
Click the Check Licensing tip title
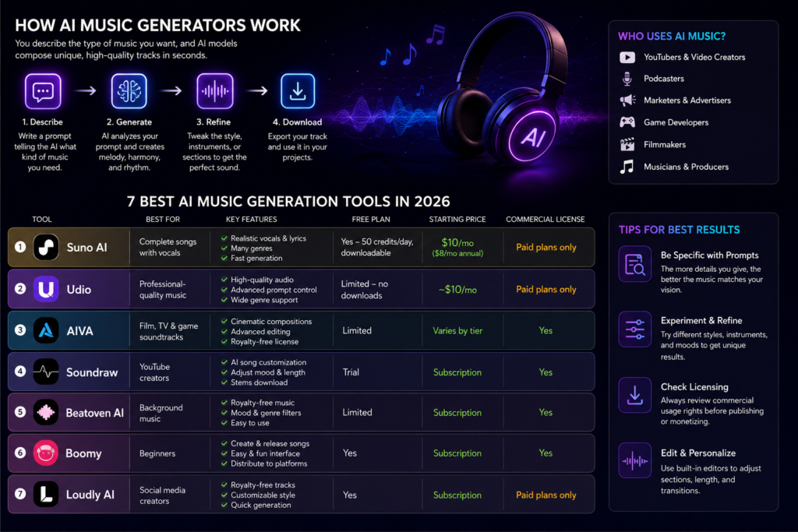694,387
